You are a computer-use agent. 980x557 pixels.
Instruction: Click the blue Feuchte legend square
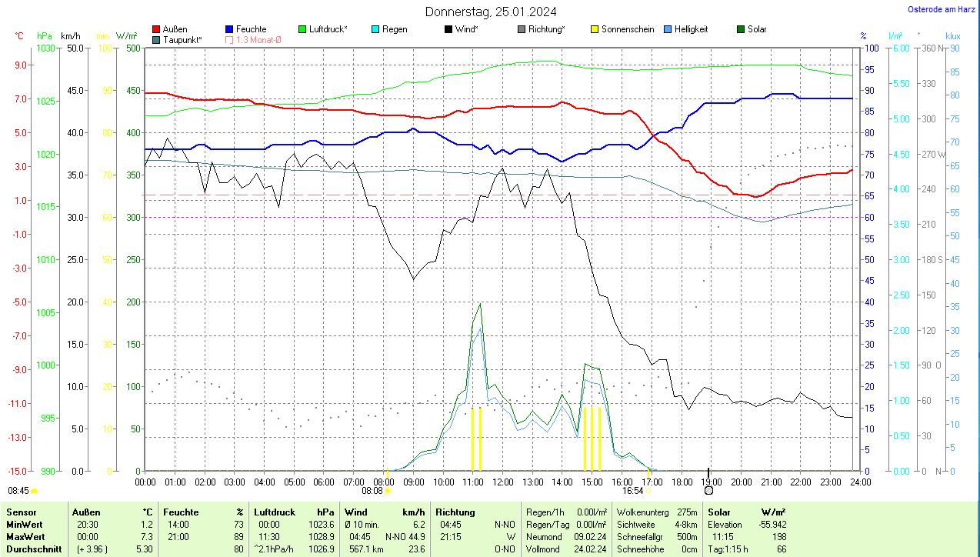pos(229,29)
